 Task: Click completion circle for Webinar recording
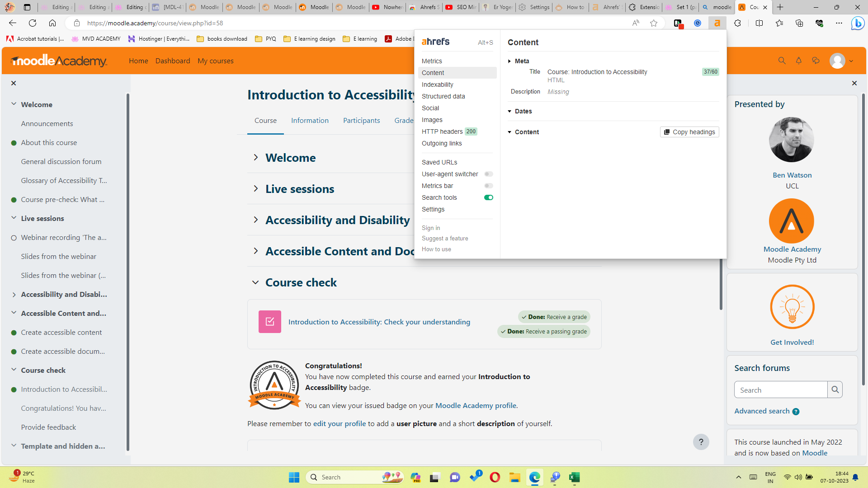(14, 238)
